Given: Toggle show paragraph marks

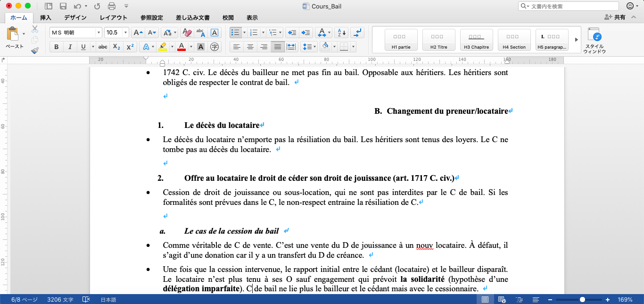Looking at the screenshot, I should [x=358, y=33].
